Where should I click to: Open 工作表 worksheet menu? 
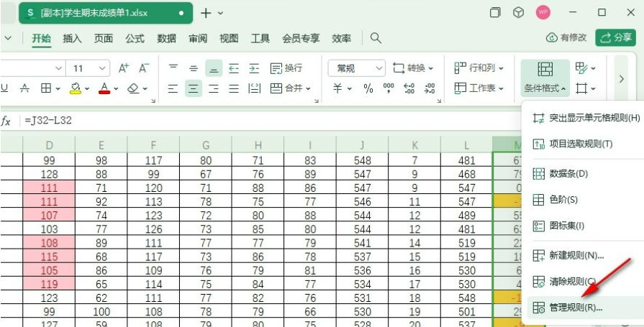pyautogui.click(x=479, y=88)
